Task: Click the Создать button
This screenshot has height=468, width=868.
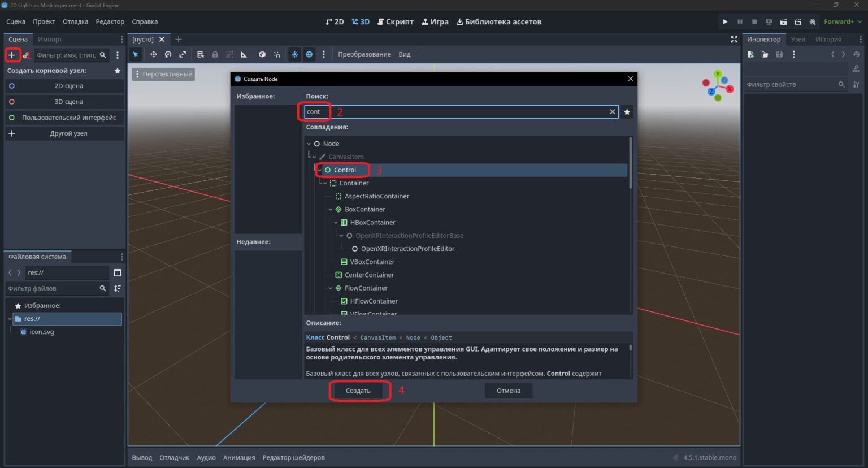Action: (x=358, y=391)
